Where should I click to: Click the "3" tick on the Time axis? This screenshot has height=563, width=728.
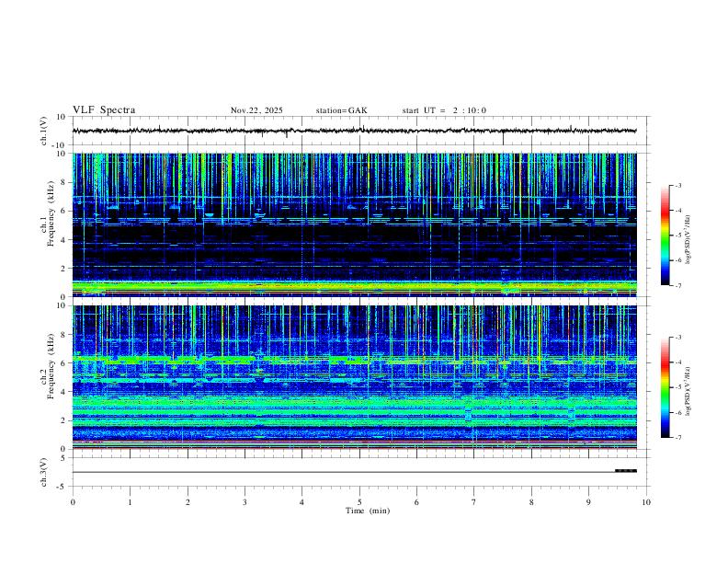[x=245, y=502]
